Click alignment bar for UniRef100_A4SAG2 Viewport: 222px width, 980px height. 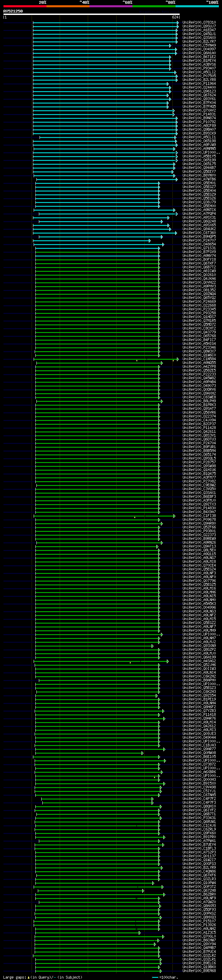(101, 662)
